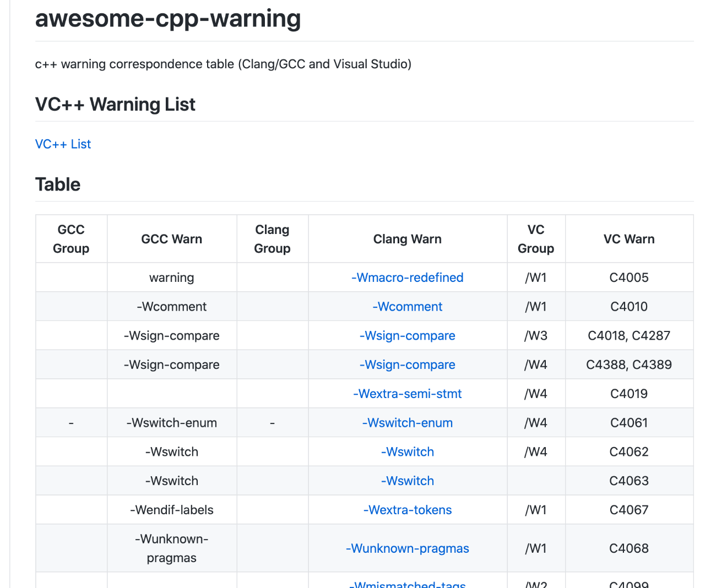Click /W1 cell in the C4068 row
This screenshot has width=716, height=588.
[x=536, y=548]
